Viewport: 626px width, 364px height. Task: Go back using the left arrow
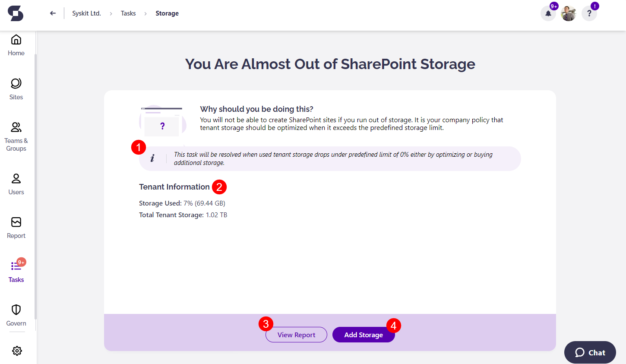click(x=53, y=13)
